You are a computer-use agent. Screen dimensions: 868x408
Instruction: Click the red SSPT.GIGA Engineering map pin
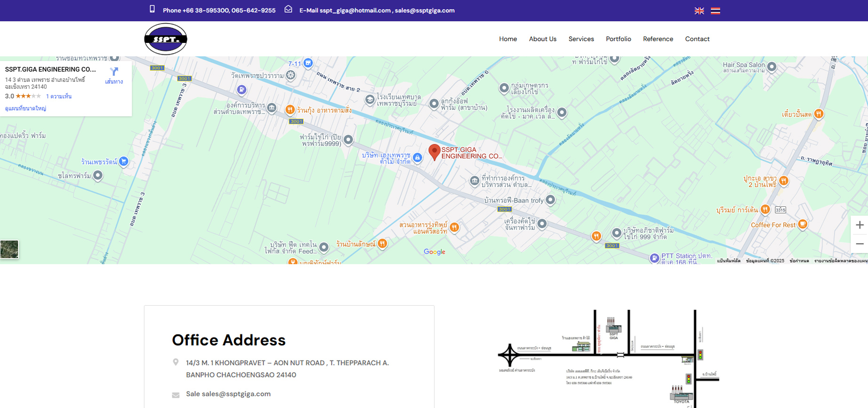434,152
